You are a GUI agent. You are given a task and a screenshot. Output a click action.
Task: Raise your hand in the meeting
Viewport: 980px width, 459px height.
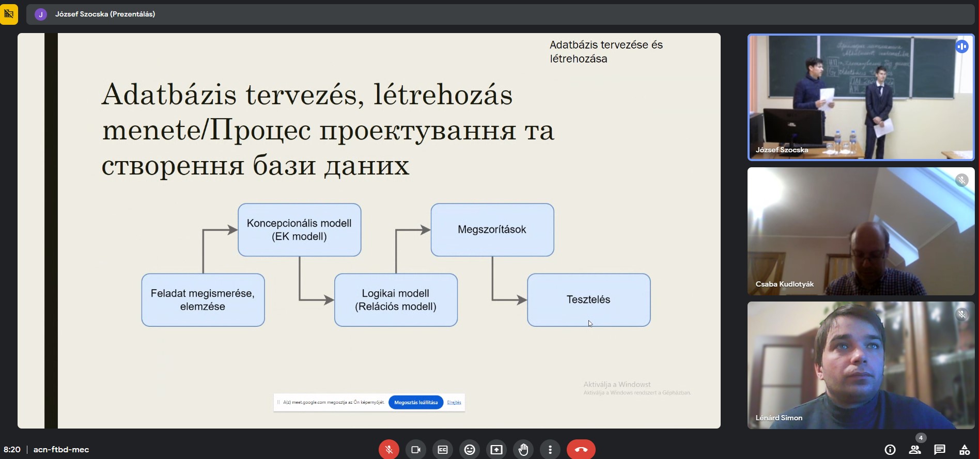[523, 449]
